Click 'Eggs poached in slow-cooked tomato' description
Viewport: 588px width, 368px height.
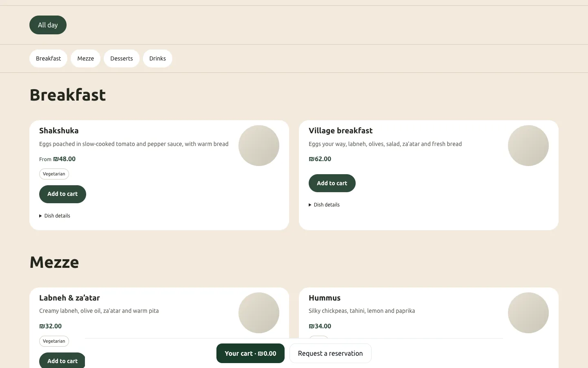click(x=134, y=144)
